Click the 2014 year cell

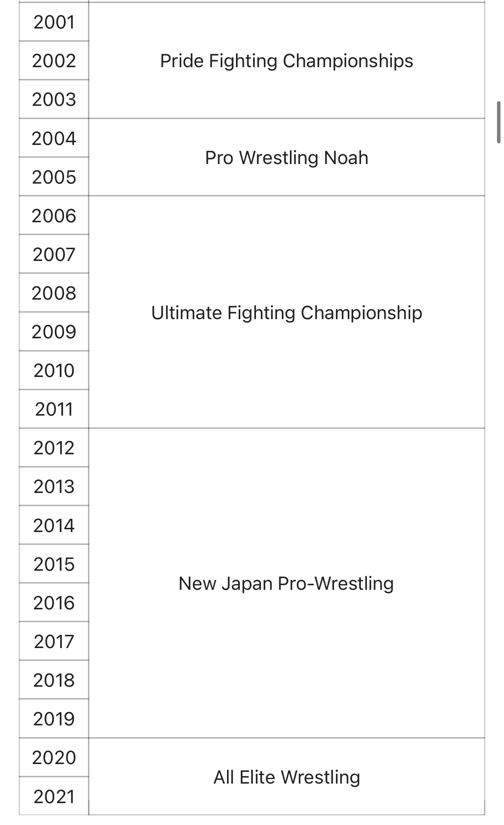tap(54, 526)
